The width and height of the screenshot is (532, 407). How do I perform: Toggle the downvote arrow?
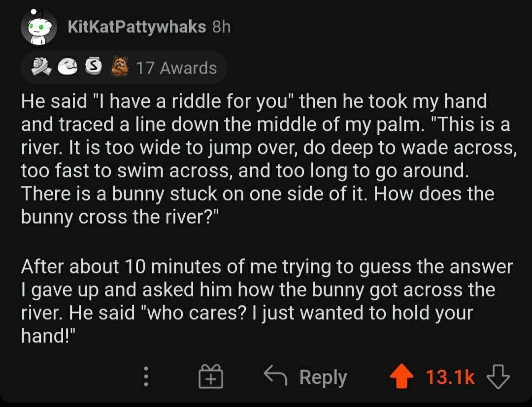click(498, 376)
